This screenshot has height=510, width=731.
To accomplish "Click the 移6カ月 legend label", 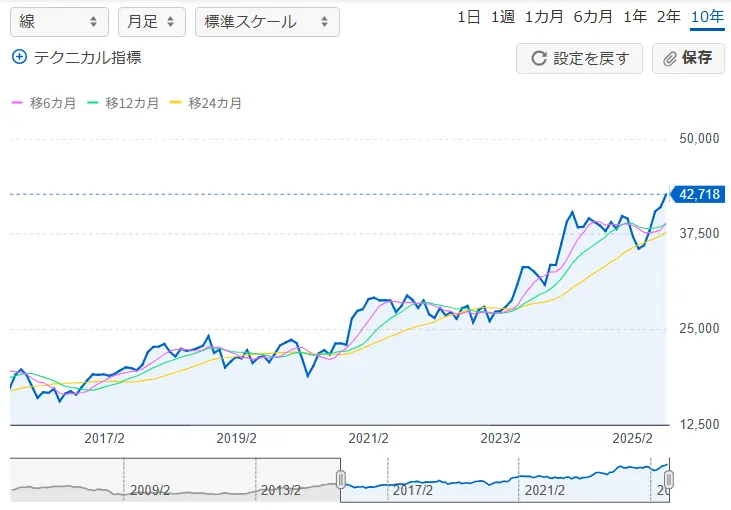I will click(x=53, y=103).
